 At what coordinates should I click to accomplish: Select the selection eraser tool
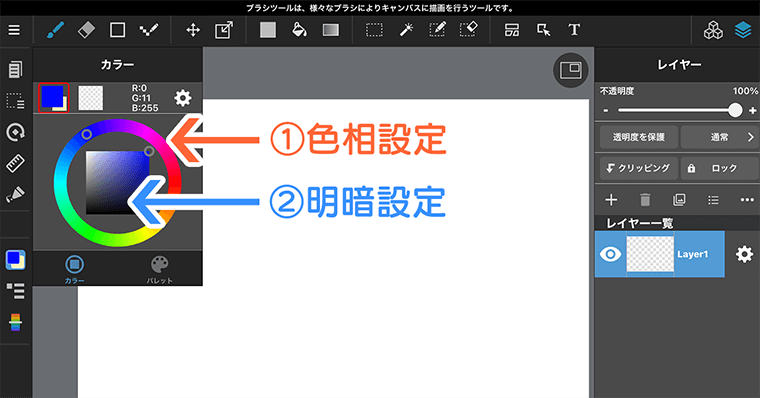(469, 30)
